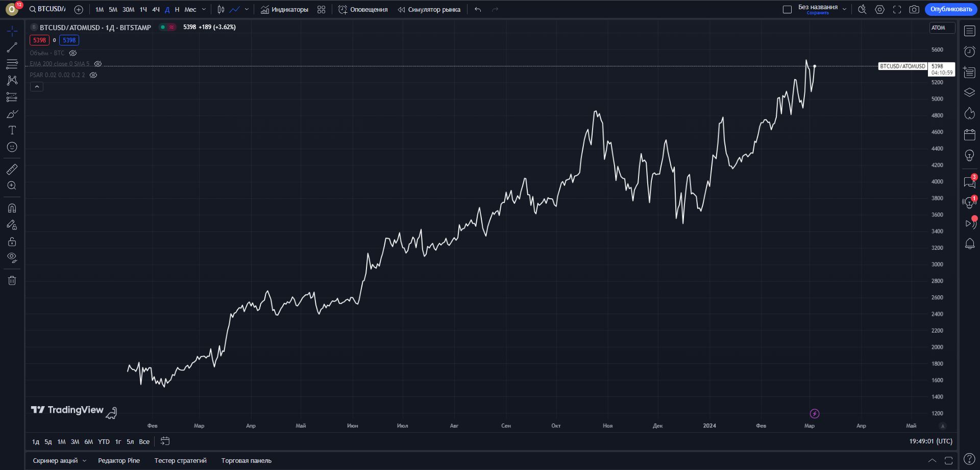
Task: Select the text annotation tool
Action: (x=12, y=130)
